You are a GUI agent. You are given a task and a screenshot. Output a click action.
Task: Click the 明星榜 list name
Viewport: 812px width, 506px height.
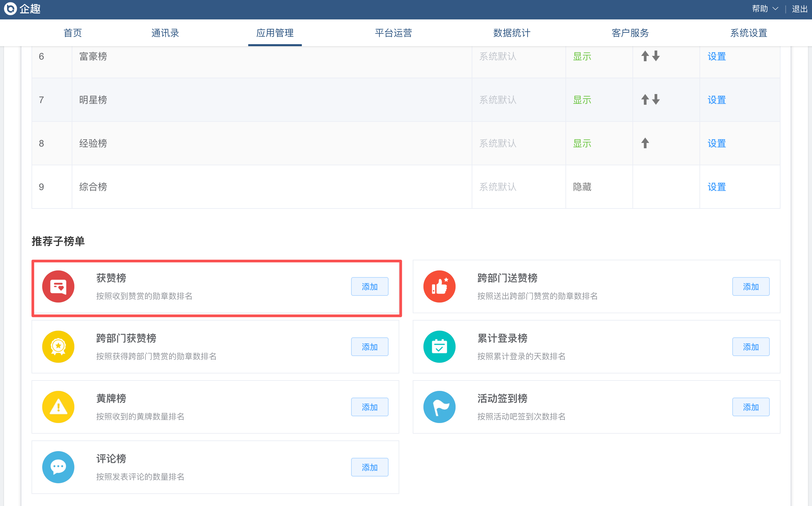point(93,100)
